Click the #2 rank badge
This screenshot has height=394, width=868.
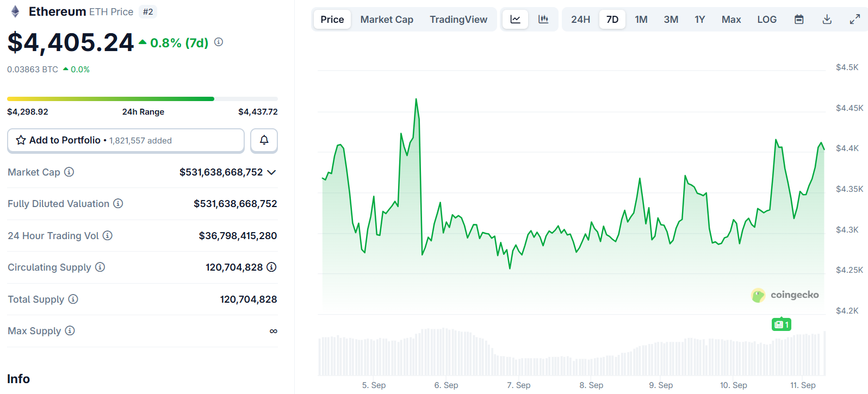click(x=148, y=12)
